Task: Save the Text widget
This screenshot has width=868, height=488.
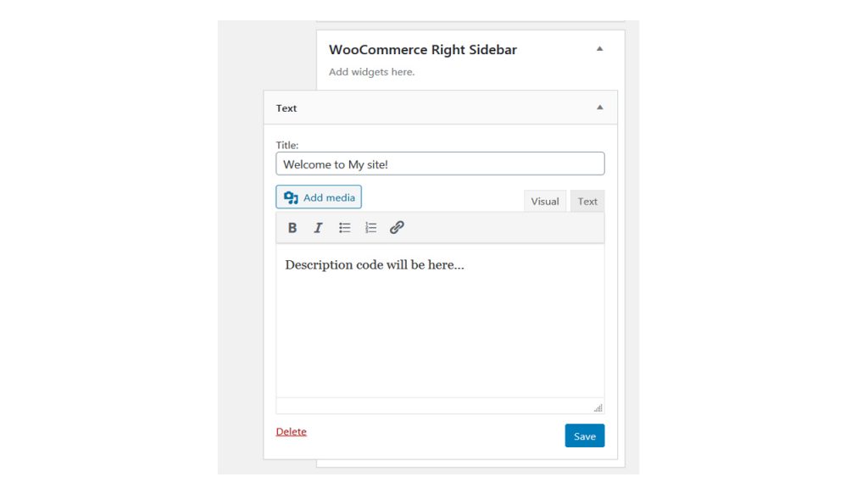Action: [585, 436]
